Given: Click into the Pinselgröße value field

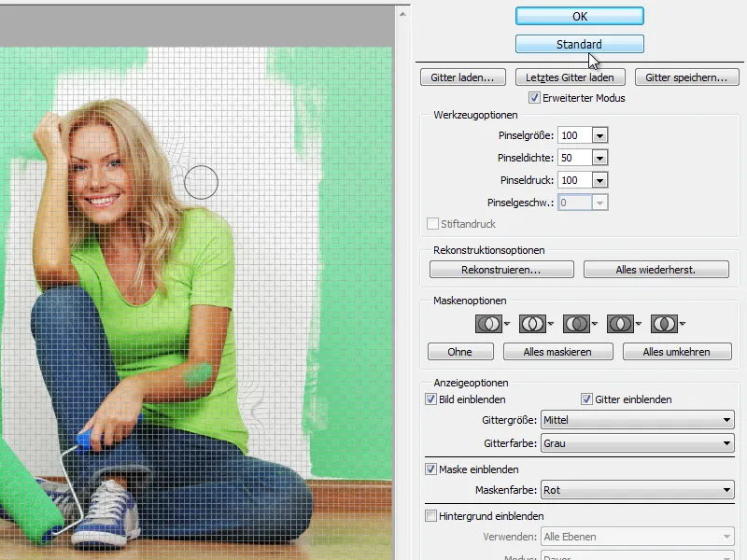Looking at the screenshot, I should (575, 135).
